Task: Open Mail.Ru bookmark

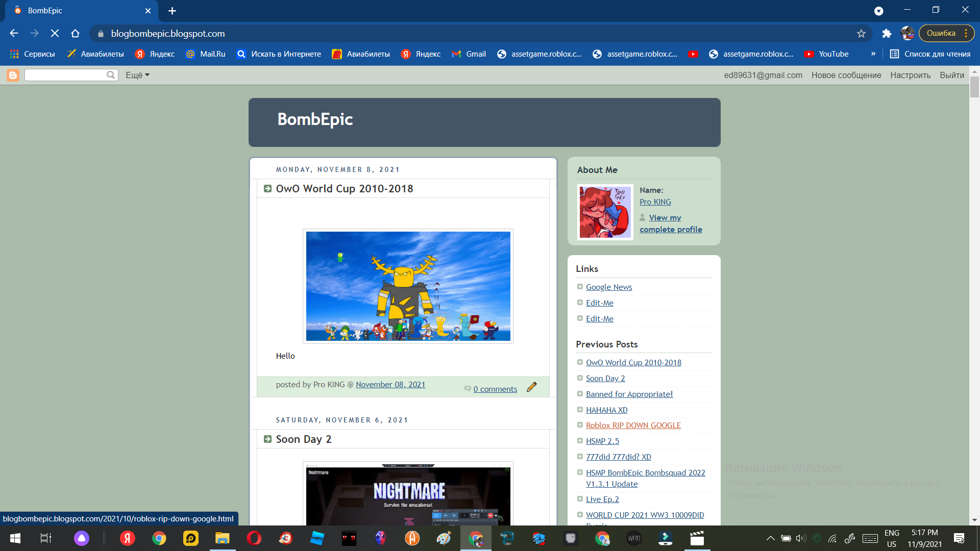Action: click(x=206, y=54)
